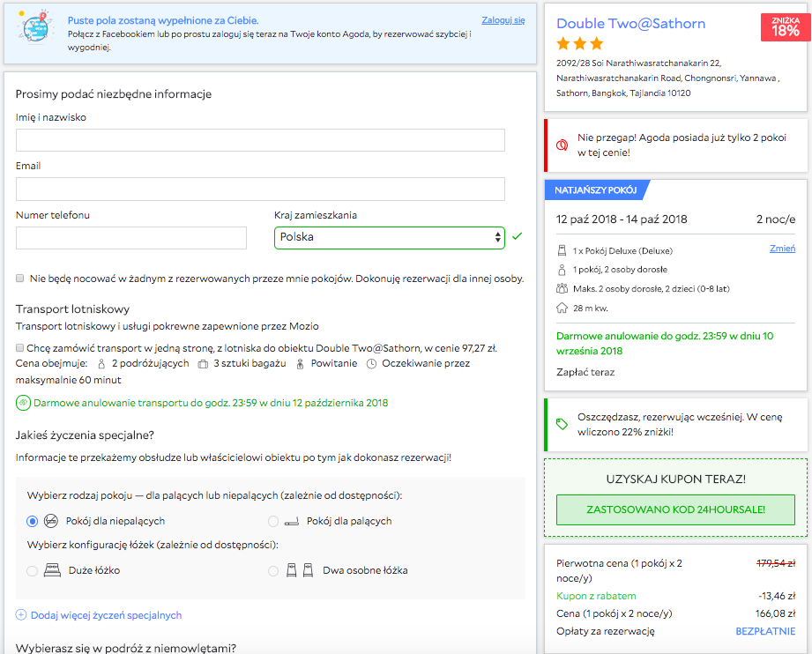Click the luggage icon next to 3 sztuki bagażu
The height and width of the screenshot is (654, 812).
click(x=203, y=364)
